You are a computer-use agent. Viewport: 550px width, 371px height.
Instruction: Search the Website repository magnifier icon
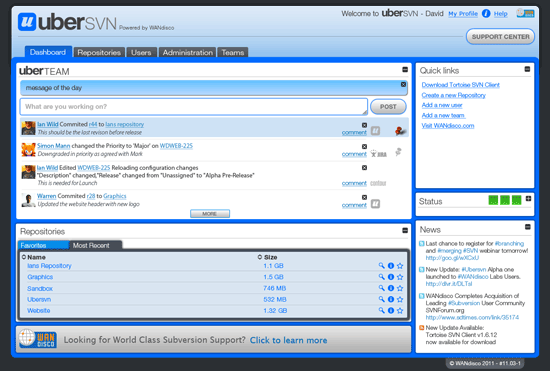pyautogui.click(x=382, y=310)
